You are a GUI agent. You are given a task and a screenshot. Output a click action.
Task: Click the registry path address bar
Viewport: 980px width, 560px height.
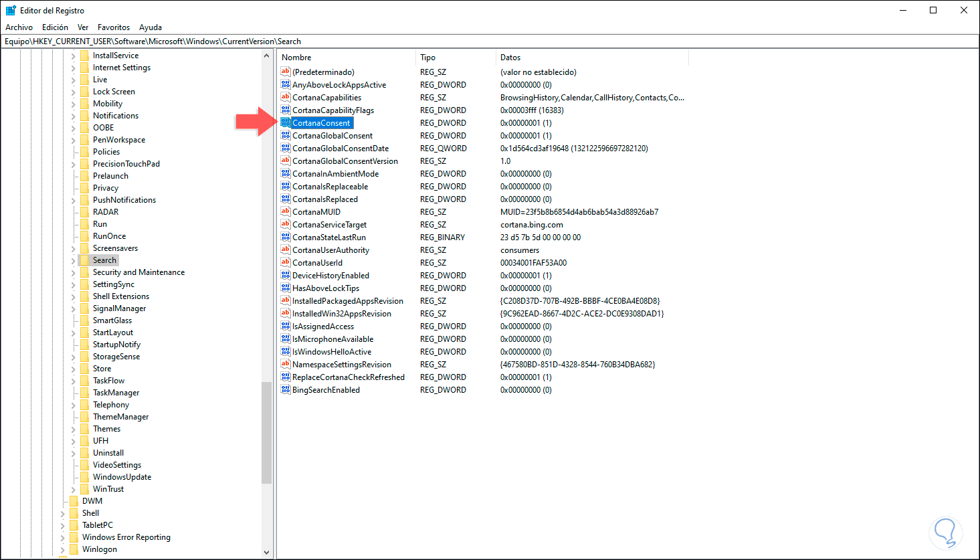[490, 41]
